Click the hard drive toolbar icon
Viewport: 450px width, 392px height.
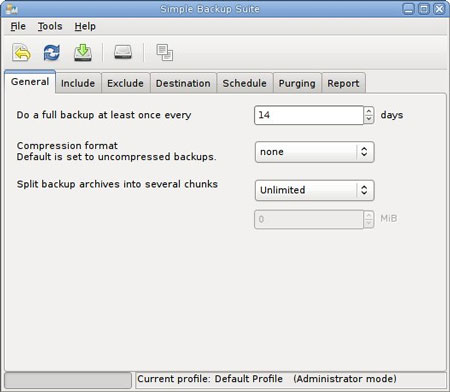pyautogui.click(x=123, y=52)
